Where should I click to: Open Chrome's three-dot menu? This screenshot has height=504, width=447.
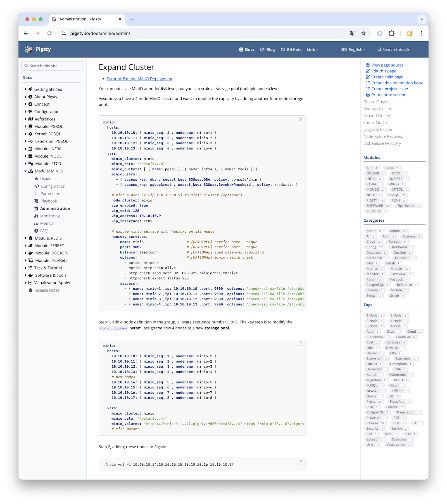pos(421,34)
